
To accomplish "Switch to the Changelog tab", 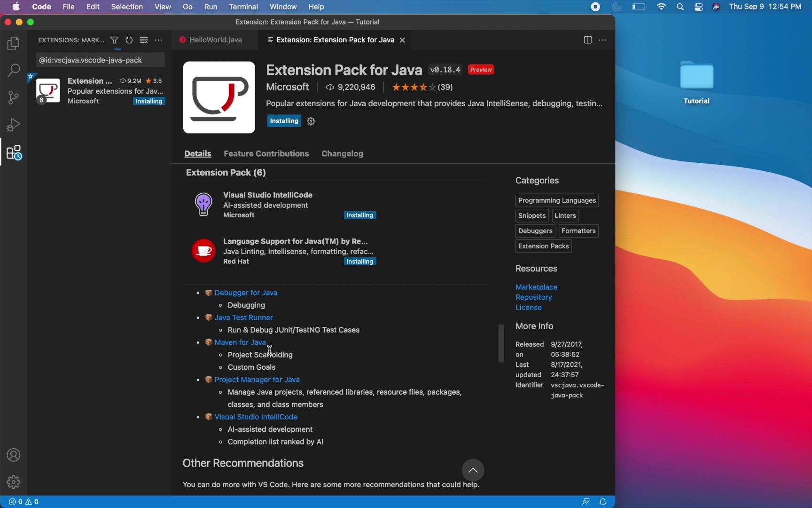I will pyautogui.click(x=343, y=154).
